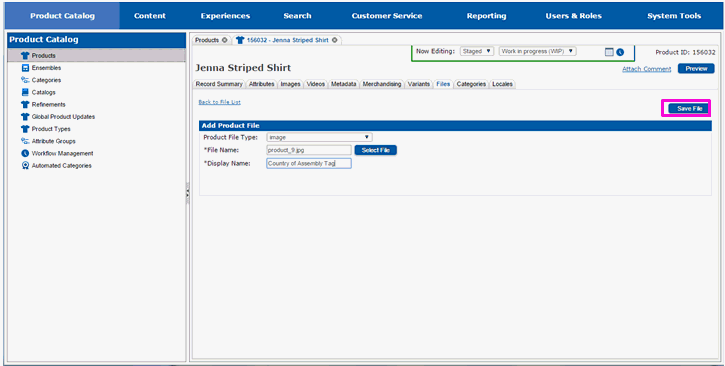Click the Select File button

point(375,150)
